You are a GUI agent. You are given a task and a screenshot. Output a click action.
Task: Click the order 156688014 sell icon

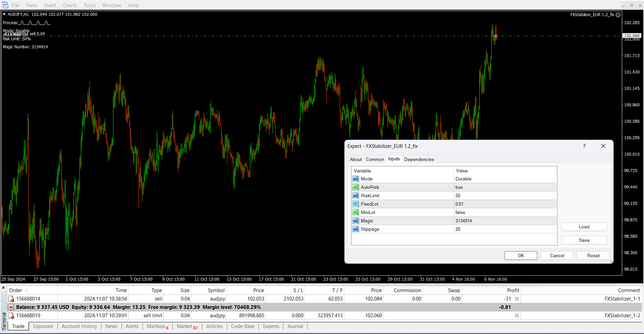[x=11, y=299]
